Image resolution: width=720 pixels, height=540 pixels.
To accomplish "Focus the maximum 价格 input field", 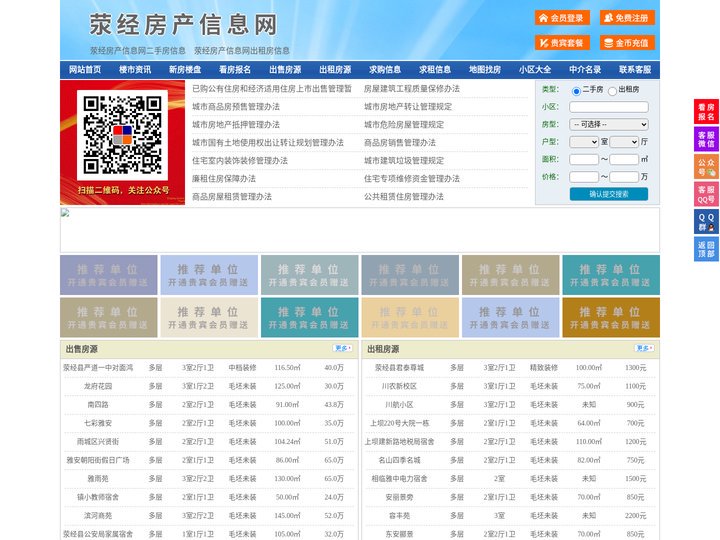I will [x=624, y=177].
